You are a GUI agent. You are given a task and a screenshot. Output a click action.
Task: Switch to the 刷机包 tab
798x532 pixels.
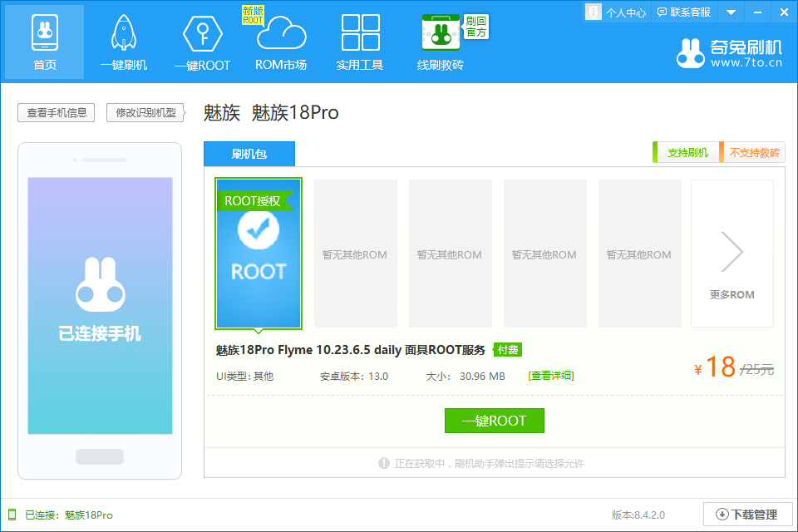click(x=249, y=154)
